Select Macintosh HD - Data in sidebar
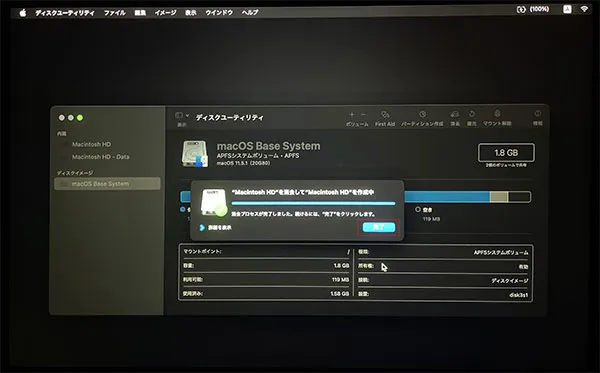This screenshot has width=600, height=373. tap(101, 157)
